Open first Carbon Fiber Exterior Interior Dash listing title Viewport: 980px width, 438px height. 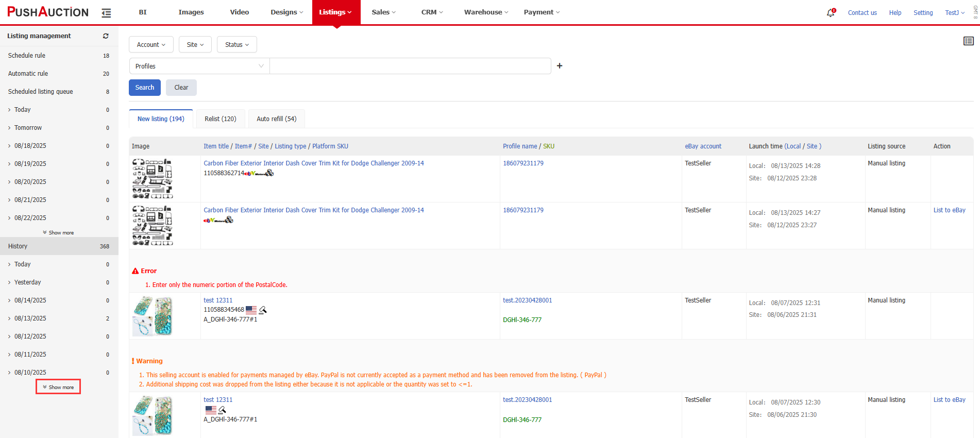(314, 163)
